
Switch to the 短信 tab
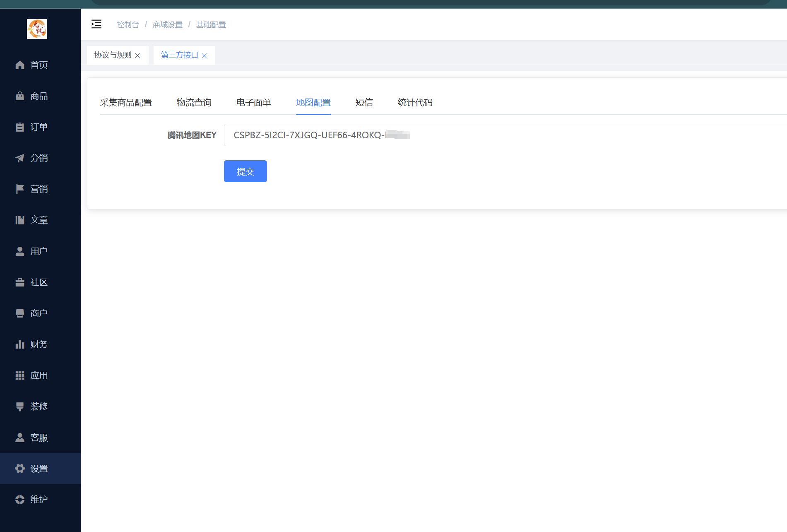(x=364, y=103)
